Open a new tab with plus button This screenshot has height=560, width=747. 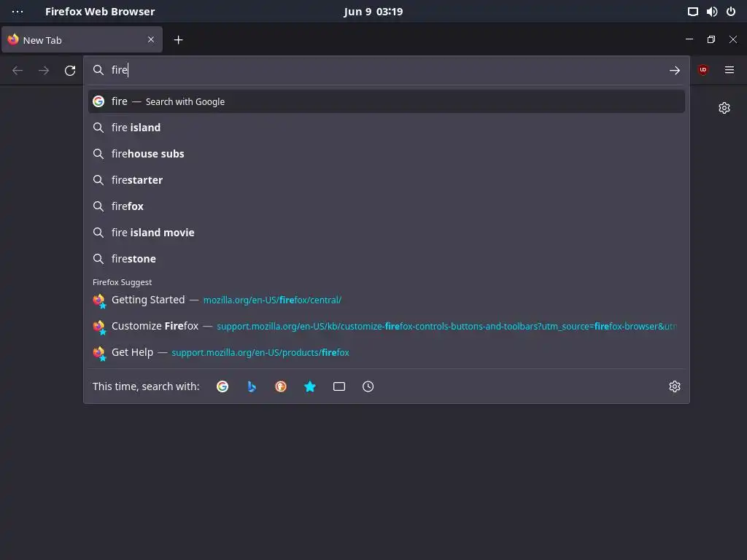pyautogui.click(x=178, y=40)
